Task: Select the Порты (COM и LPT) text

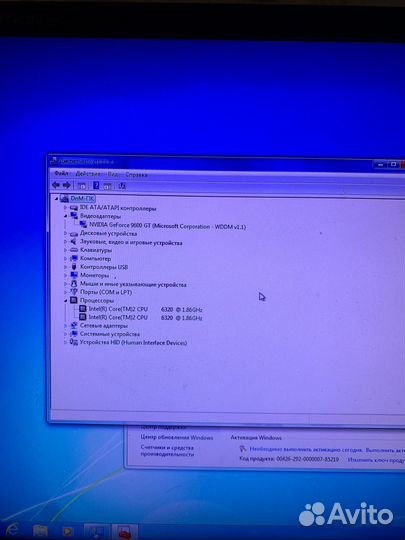Action: click(x=106, y=292)
